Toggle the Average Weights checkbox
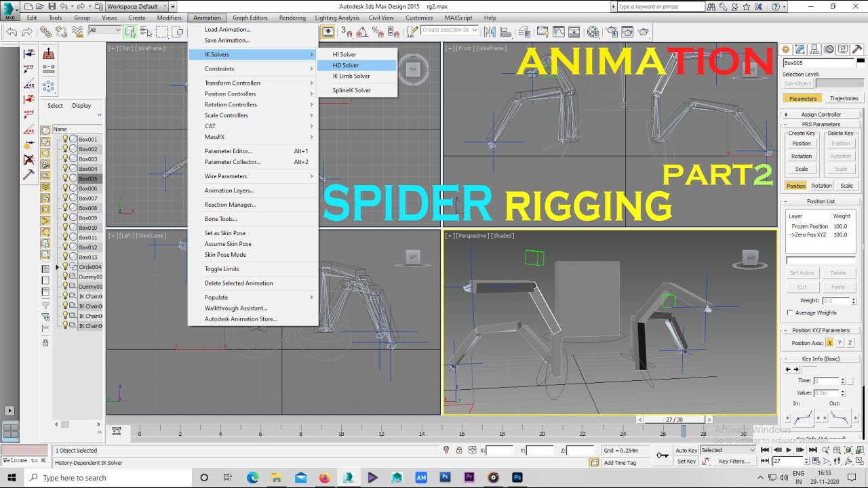Image resolution: width=868 pixels, height=488 pixels. (790, 312)
